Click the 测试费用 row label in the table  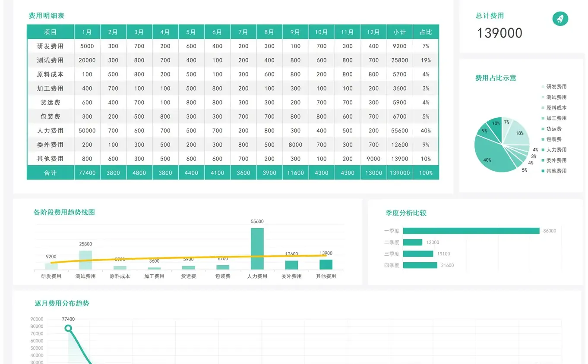(x=51, y=60)
